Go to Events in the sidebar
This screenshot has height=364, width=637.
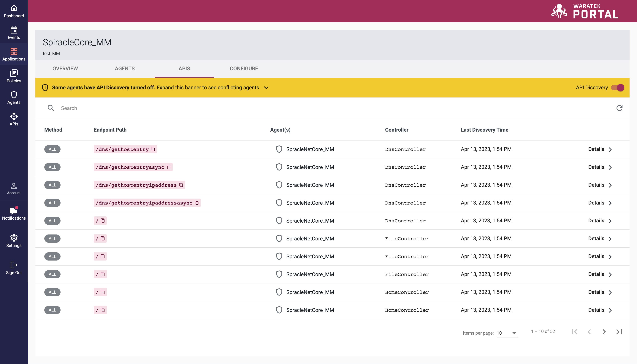pos(14,33)
